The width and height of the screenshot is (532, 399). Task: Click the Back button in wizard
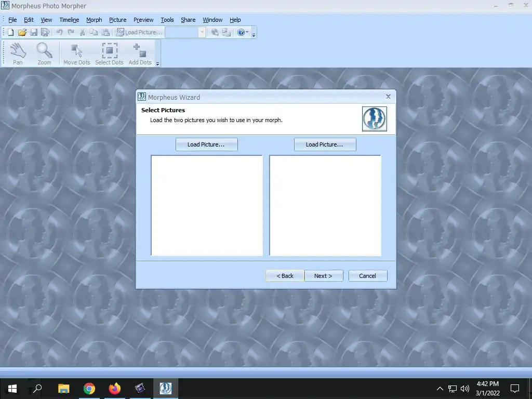point(285,276)
